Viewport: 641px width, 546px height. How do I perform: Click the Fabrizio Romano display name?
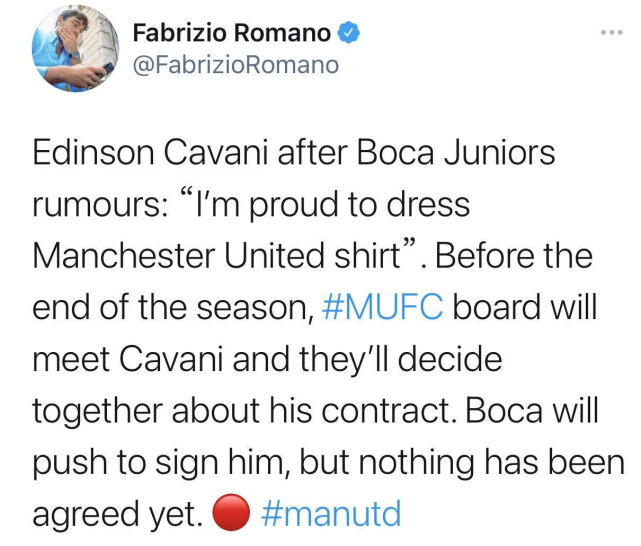tap(231, 33)
